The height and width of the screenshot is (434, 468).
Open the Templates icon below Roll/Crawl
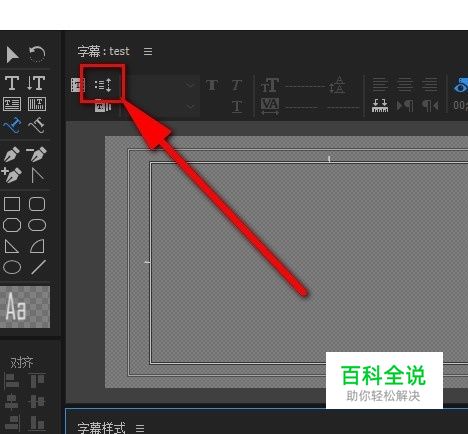(103, 107)
